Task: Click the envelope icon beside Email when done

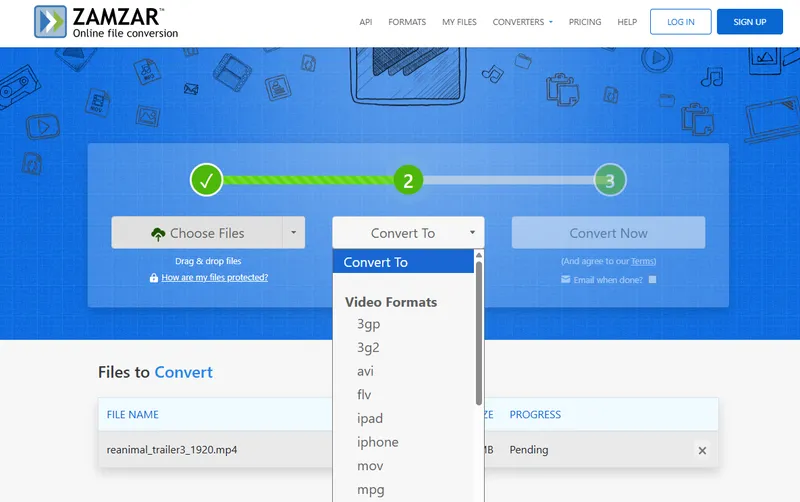Action: pyautogui.click(x=565, y=279)
